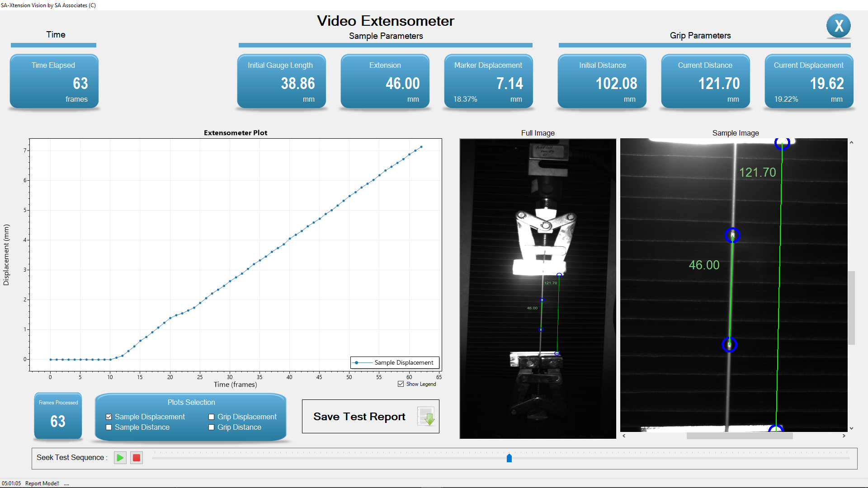Click the Current Distance tile
The image size is (868, 488).
[x=706, y=81]
